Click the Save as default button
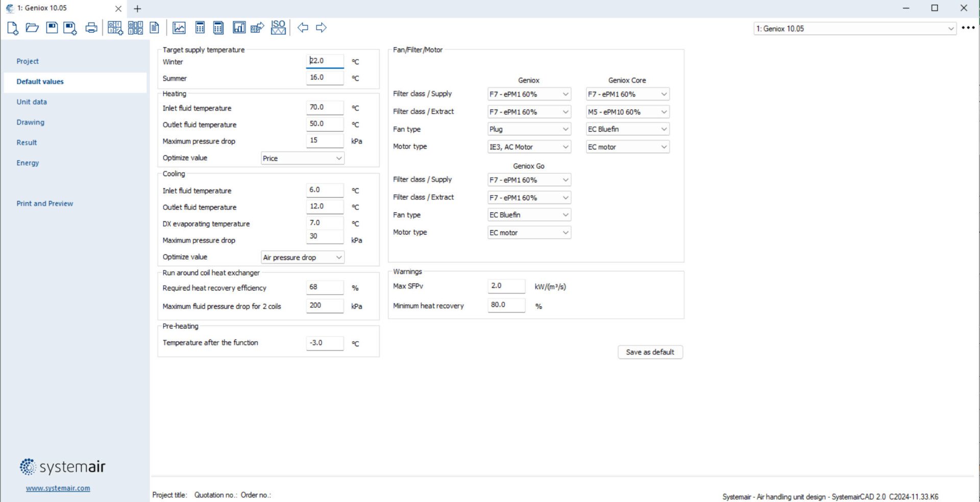The height and width of the screenshot is (502, 980). tap(650, 352)
